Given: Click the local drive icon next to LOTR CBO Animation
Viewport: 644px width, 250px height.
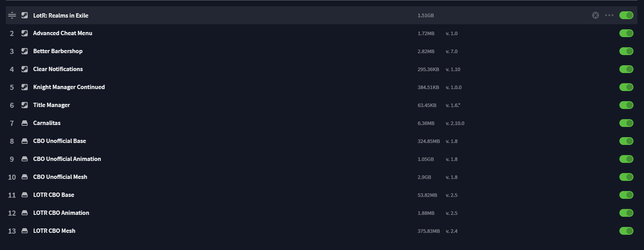Looking at the screenshot, I should [x=25, y=213].
